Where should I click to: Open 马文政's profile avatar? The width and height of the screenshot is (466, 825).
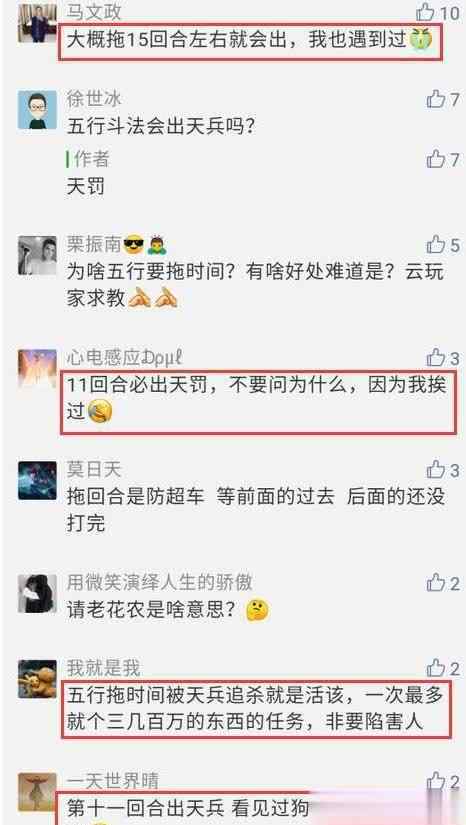(x=37, y=23)
